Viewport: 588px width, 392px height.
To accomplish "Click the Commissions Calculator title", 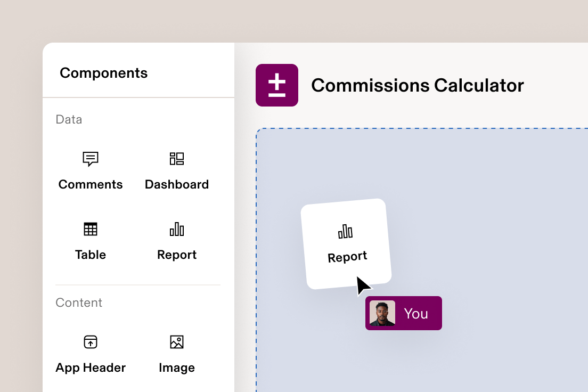I will pos(418,85).
